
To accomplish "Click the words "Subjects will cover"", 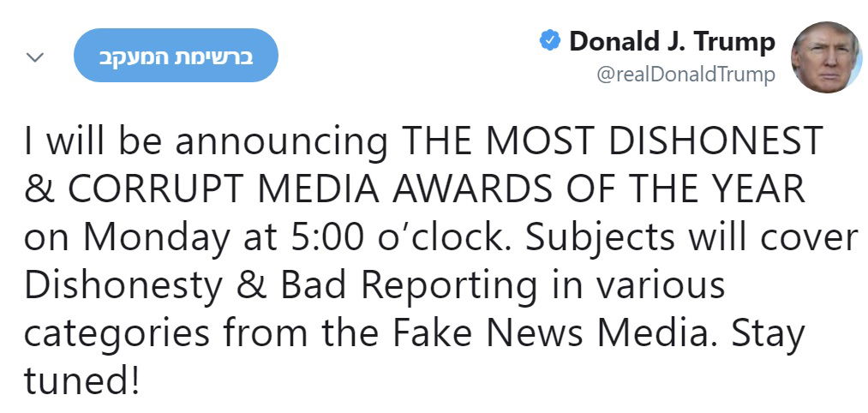I will pos(691,236).
